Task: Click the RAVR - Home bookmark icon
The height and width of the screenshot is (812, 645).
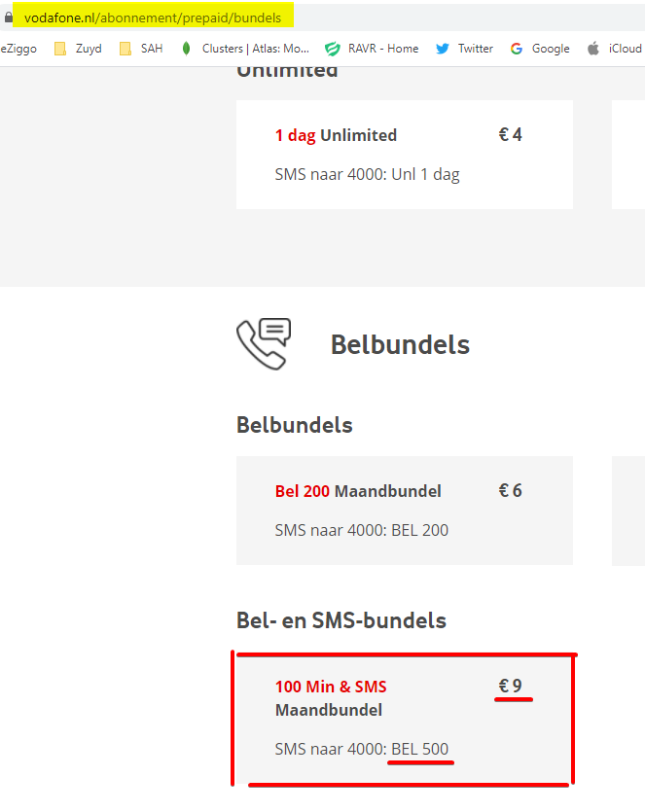Action: click(x=333, y=49)
